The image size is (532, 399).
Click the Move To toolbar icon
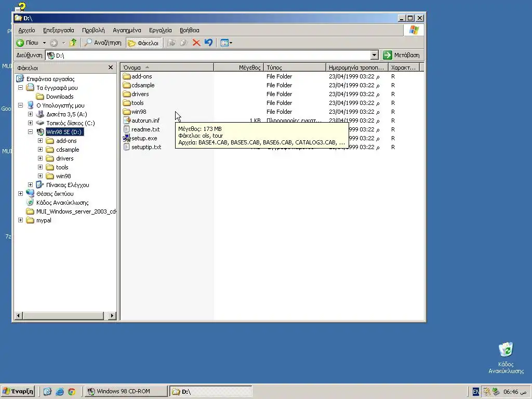click(171, 43)
